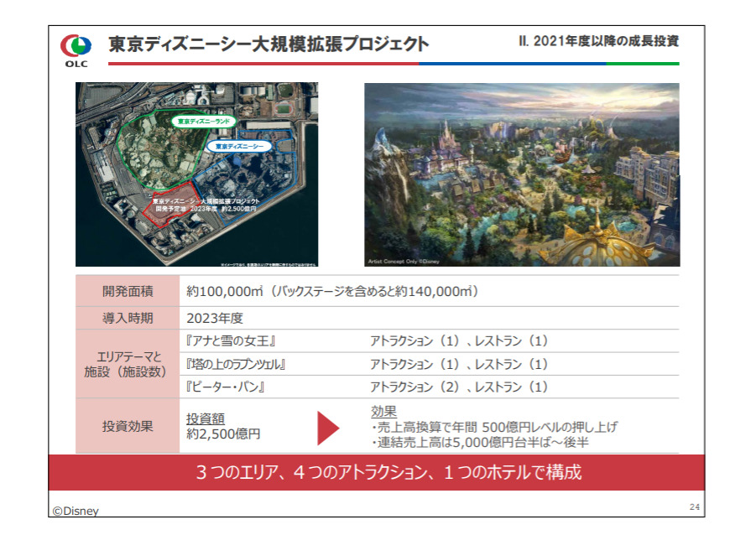Click the 2023年度 value in the table
This screenshot has height=535, width=756.
click(x=215, y=318)
